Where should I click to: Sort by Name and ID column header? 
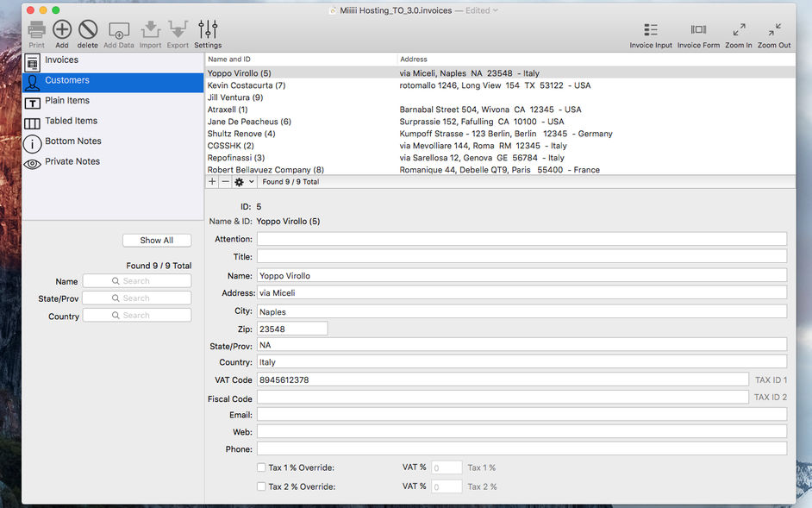pyautogui.click(x=301, y=60)
